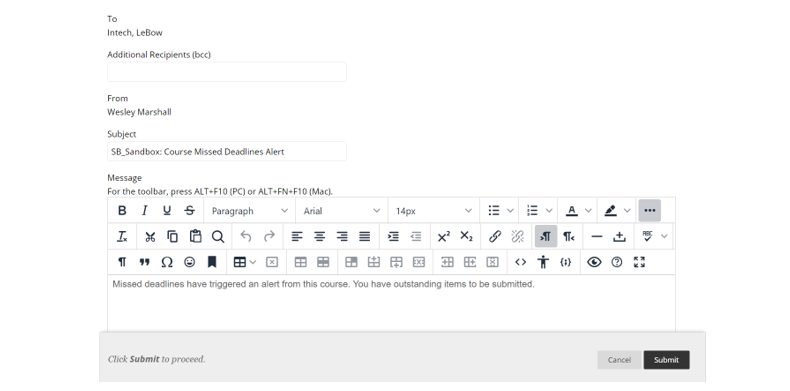
Task: Apply the text color
Action: point(571,211)
